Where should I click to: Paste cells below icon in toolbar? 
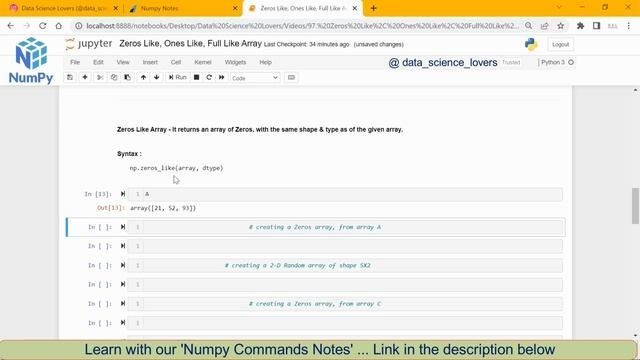tap(128, 77)
